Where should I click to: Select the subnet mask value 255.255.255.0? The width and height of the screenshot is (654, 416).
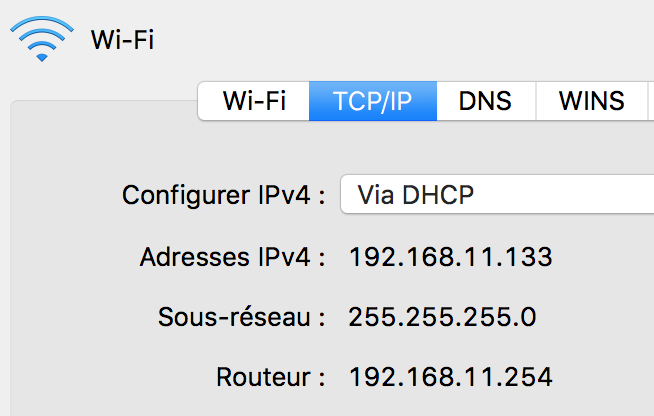(442, 317)
